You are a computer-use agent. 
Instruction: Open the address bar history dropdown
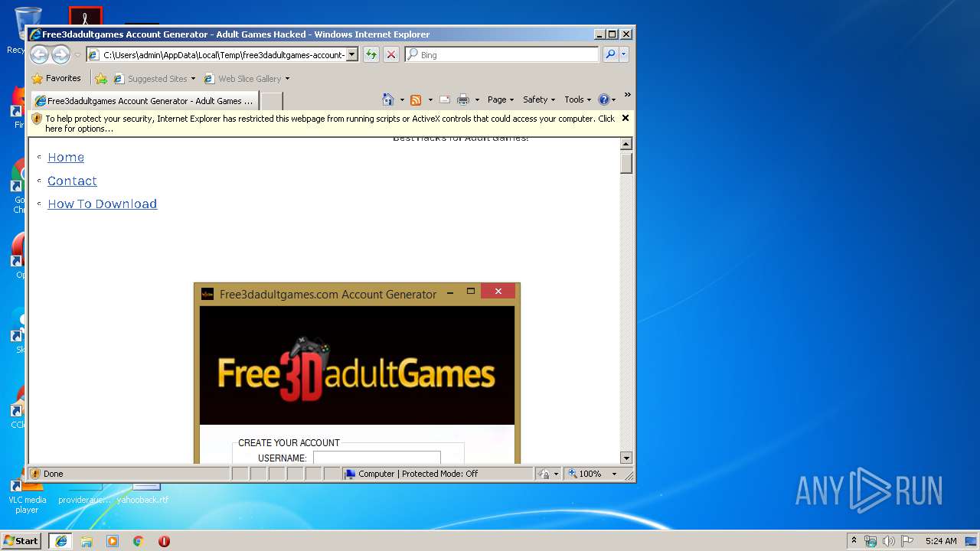[352, 54]
